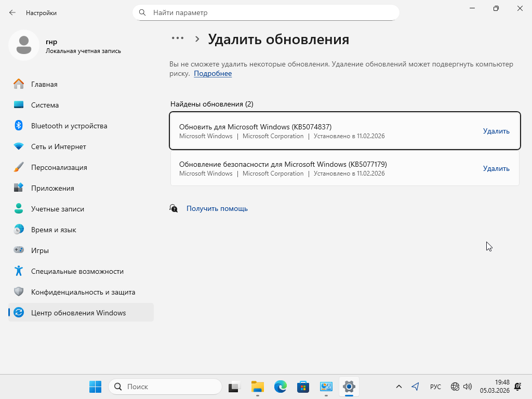Open Игры settings page
The height and width of the screenshot is (399, 532).
(39, 250)
